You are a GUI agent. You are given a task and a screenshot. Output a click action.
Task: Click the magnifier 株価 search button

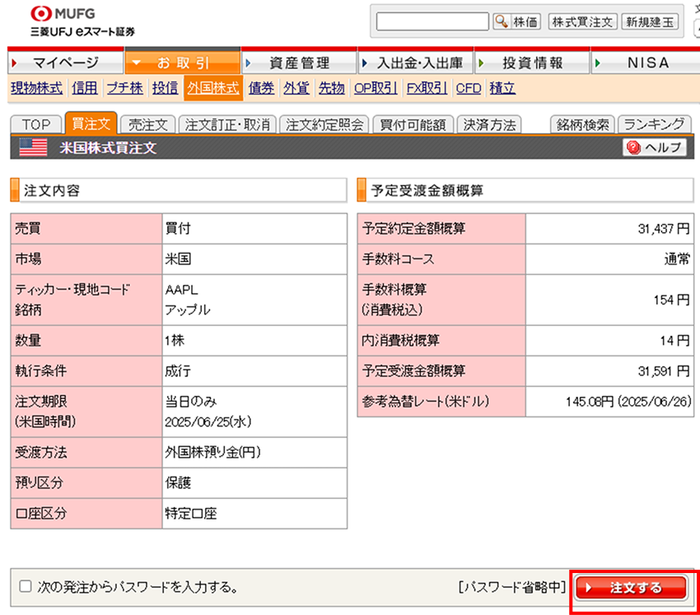516,22
